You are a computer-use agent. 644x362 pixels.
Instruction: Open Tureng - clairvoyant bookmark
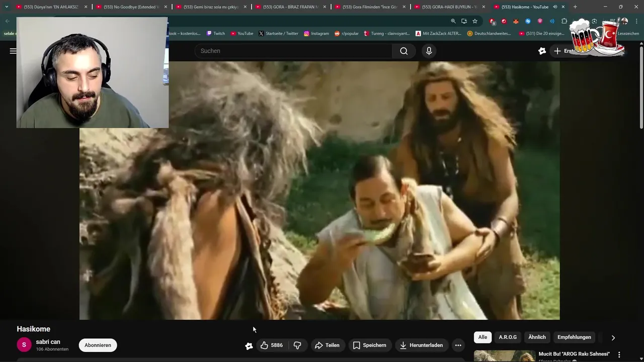[386, 34]
